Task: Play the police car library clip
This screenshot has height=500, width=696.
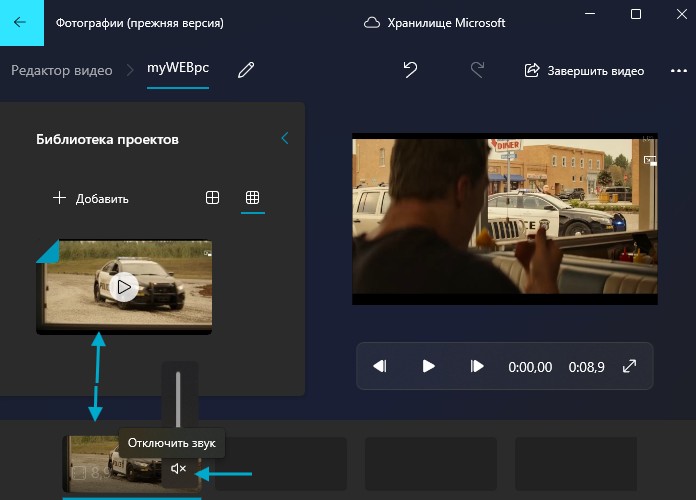Action: [x=124, y=287]
